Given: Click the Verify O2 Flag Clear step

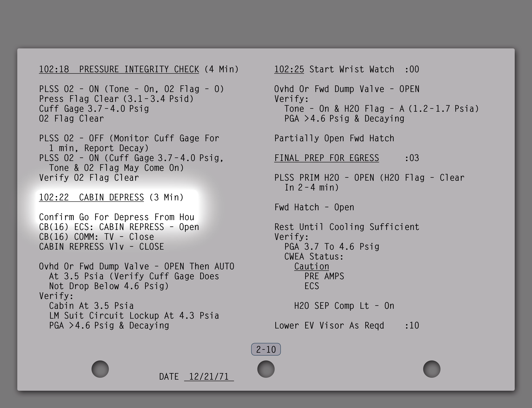Looking at the screenshot, I should tap(89, 178).
